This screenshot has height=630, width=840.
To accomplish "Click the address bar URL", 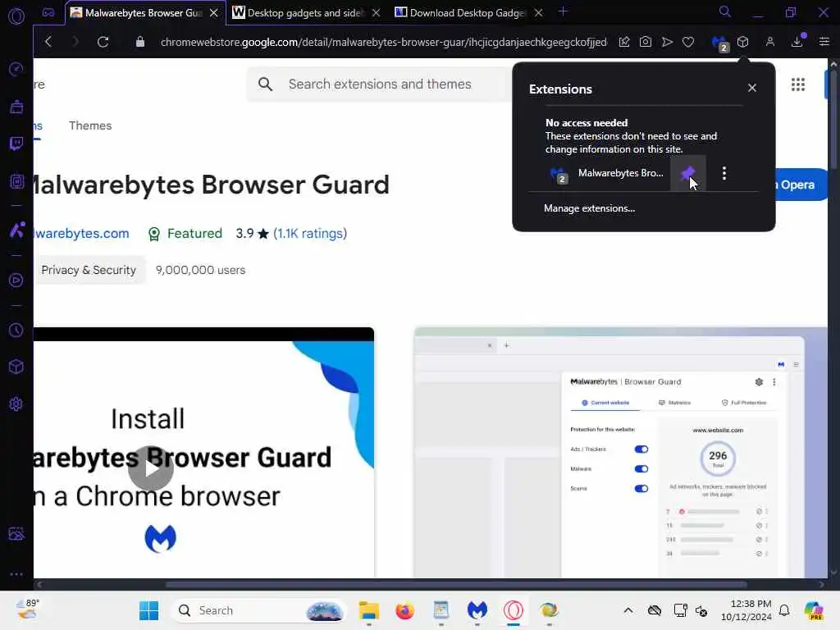I will tap(384, 42).
